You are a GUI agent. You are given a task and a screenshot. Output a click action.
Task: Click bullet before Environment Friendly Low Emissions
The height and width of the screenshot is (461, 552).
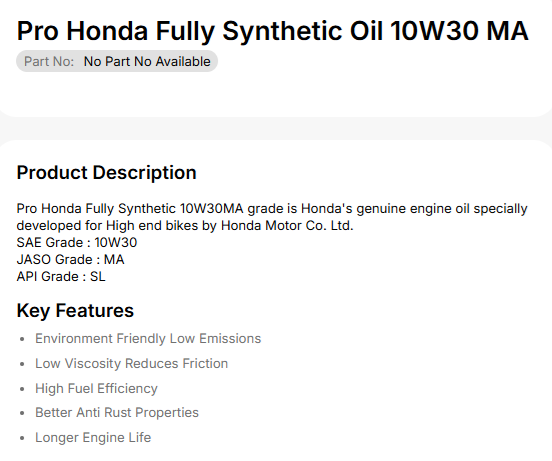click(23, 339)
